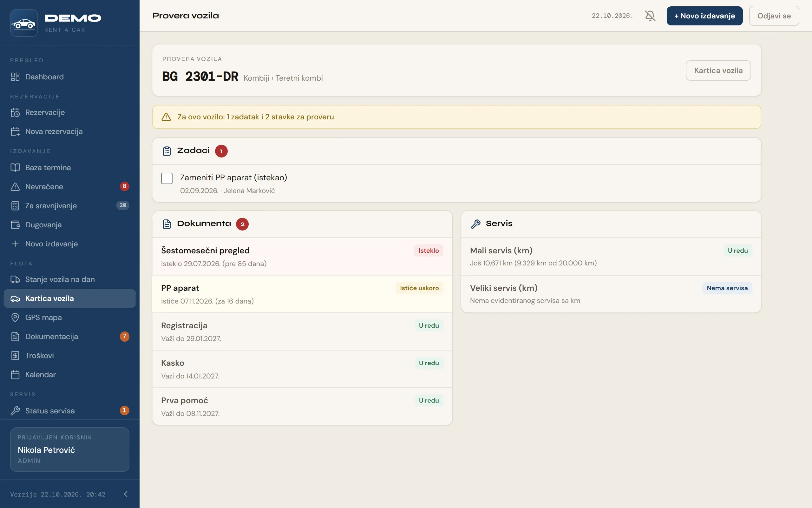Click the Zadaci clipboard icon
The image size is (812, 508).
click(x=167, y=151)
